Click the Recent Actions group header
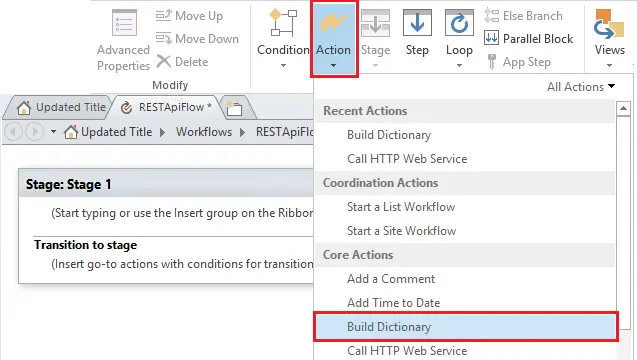637x360 pixels. pos(465,111)
